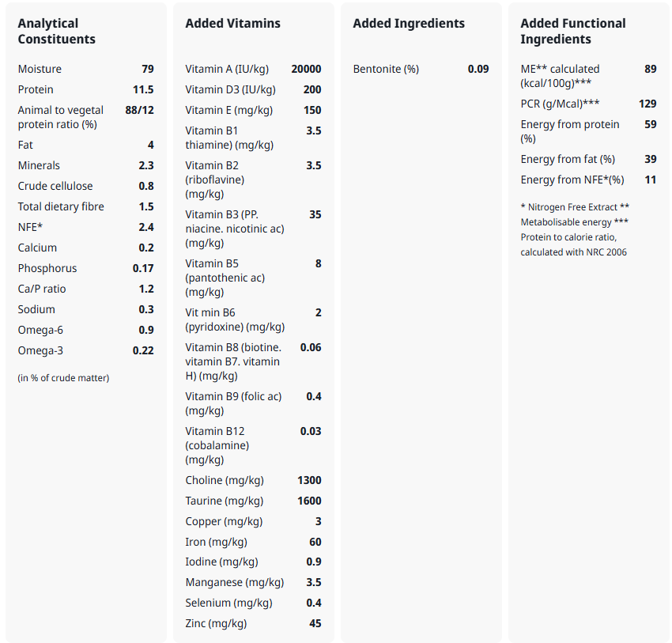Select the Vitamin D3 value 200
This screenshot has width=672, height=643.
[x=312, y=90]
